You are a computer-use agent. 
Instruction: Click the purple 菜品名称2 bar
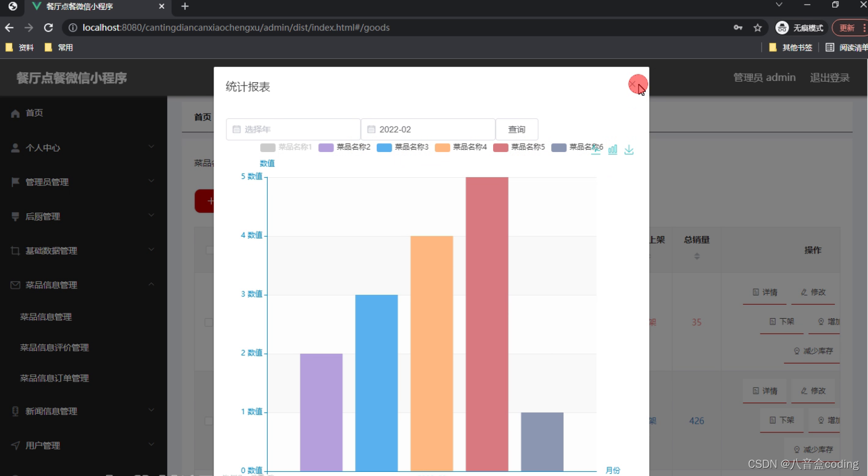pos(321,412)
